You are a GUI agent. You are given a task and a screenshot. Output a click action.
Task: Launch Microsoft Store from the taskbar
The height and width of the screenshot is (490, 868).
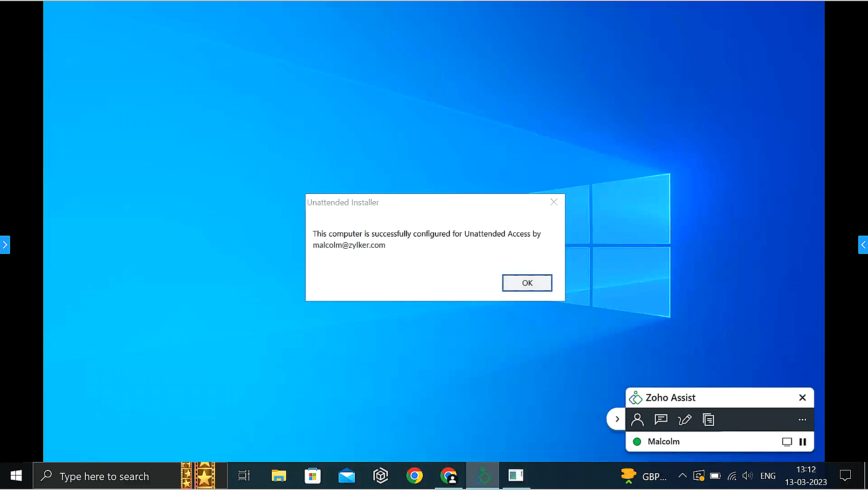[312, 476]
